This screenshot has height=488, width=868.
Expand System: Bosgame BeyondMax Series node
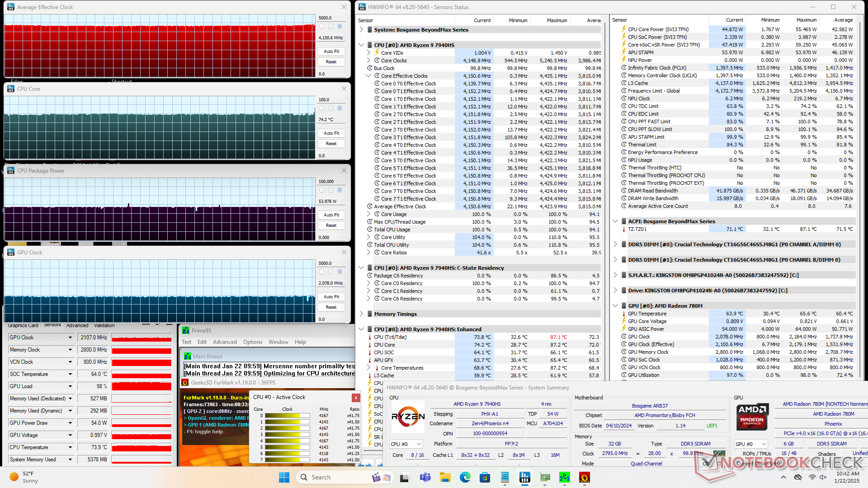(361, 30)
